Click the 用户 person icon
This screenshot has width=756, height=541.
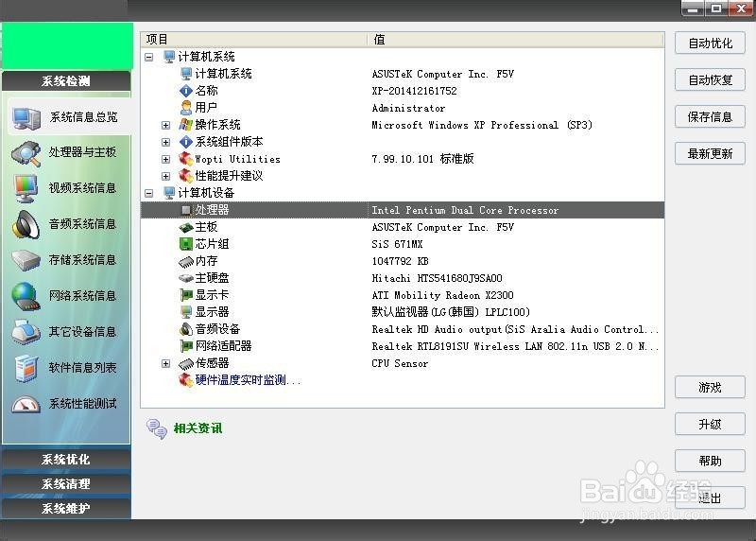[185, 108]
